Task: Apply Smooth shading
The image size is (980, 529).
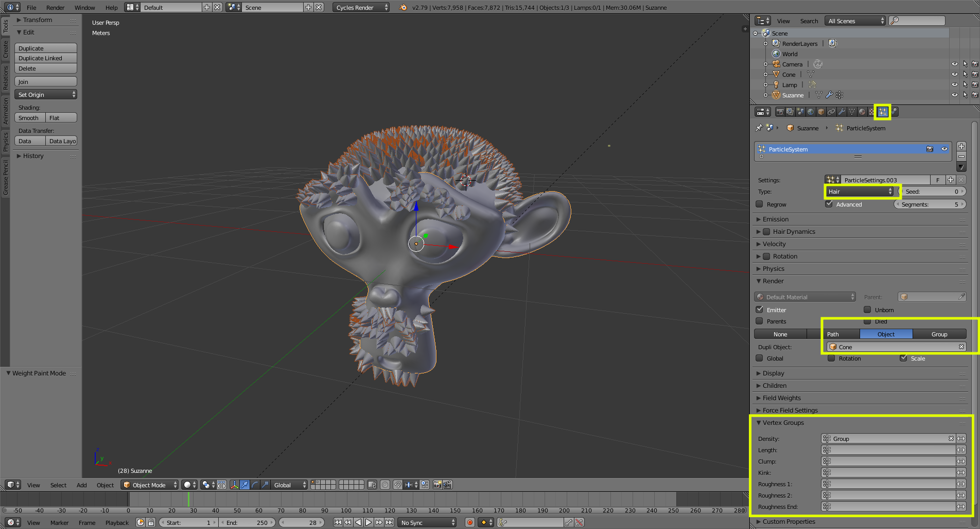Action: 30,117
